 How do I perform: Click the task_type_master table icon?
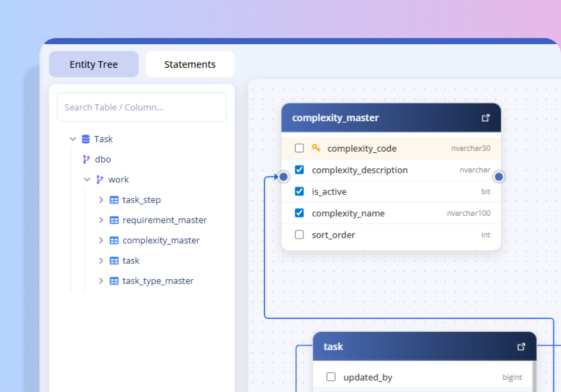[x=114, y=281]
